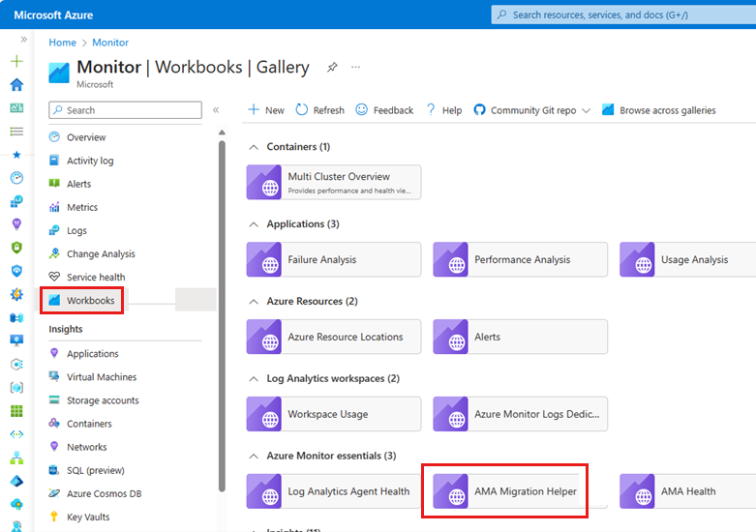The width and height of the screenshot is (756, 532).
Task: Click New to create a workbook
Action: point(266,110)
